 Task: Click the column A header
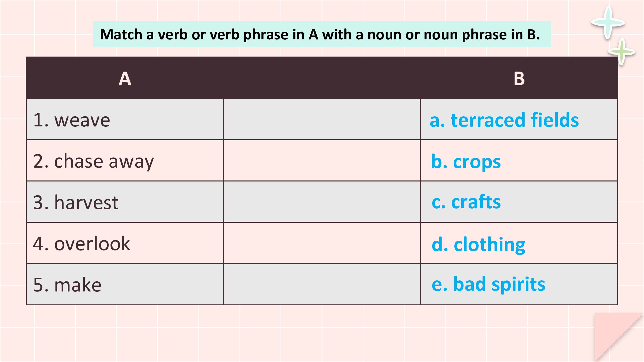[125, 78]
